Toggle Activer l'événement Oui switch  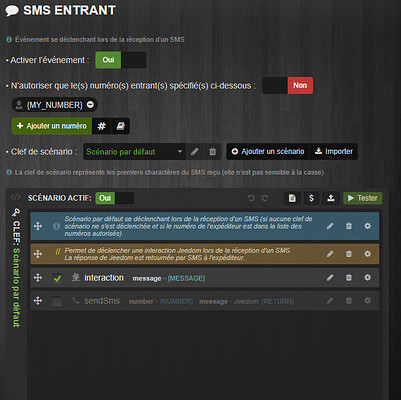click(121, 60)
